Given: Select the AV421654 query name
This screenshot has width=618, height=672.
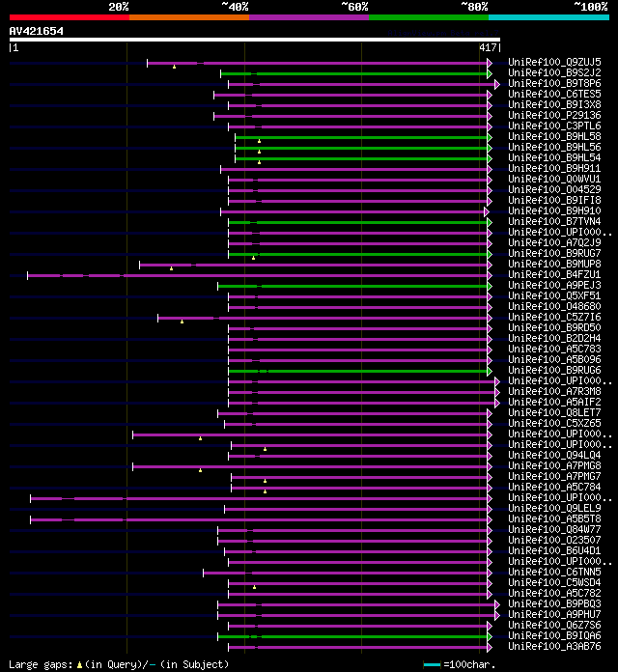Looking at the screenshot, I should (37, 31).
